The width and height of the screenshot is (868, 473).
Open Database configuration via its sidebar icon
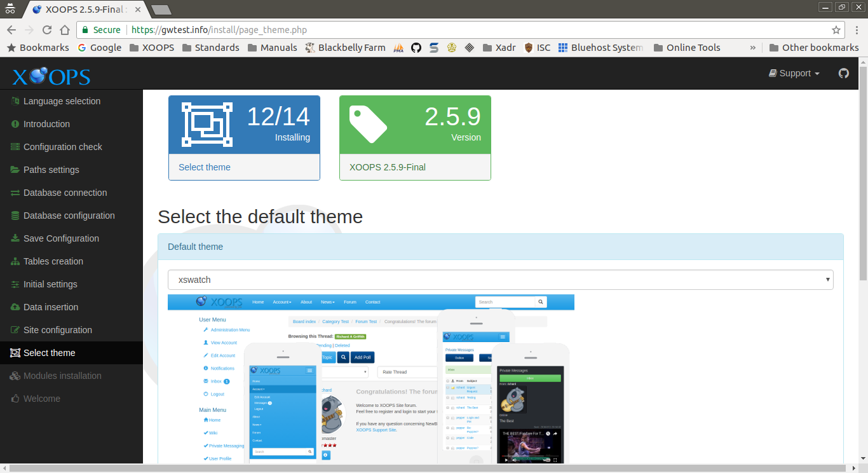click(14, 216)
